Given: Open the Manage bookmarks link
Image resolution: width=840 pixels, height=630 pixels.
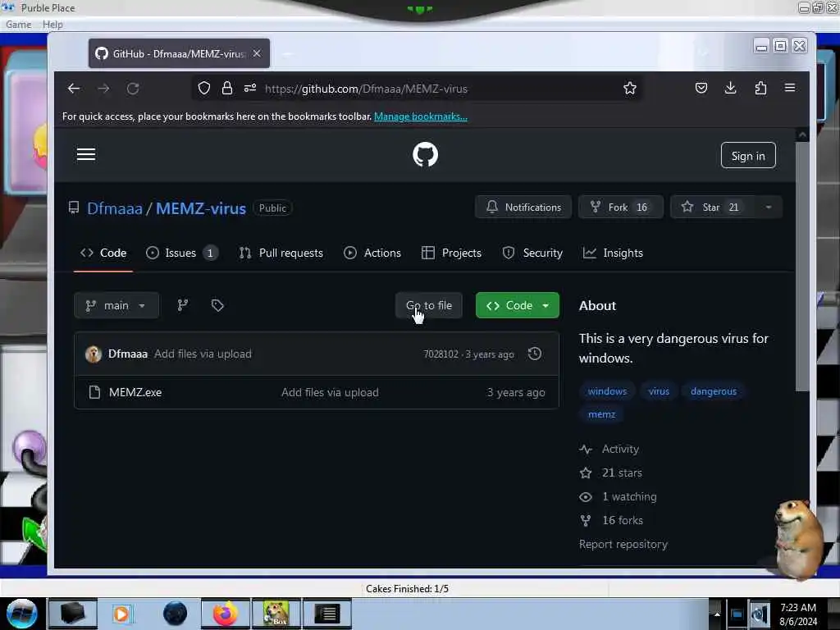Looking at the screenshot, I should 421,116.
